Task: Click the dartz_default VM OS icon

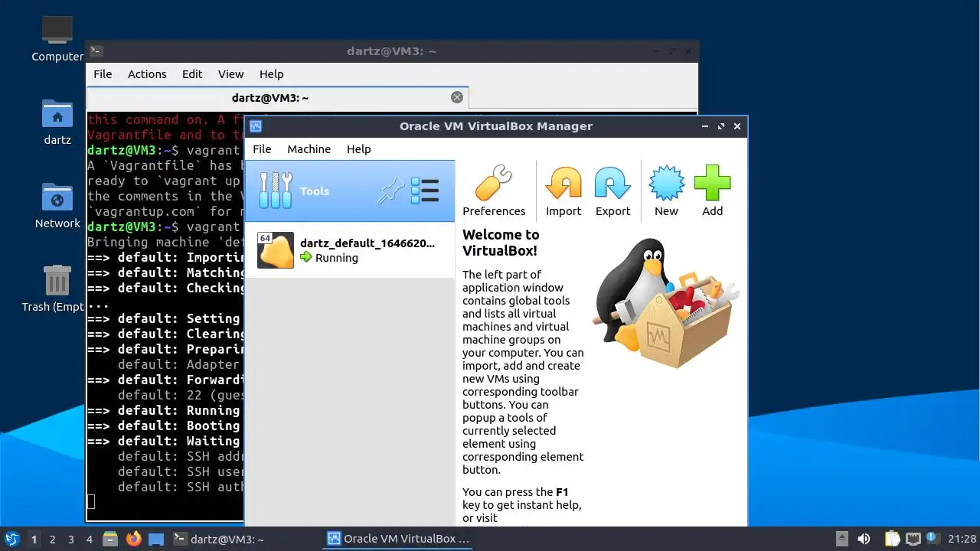Action: coord(276,250)
